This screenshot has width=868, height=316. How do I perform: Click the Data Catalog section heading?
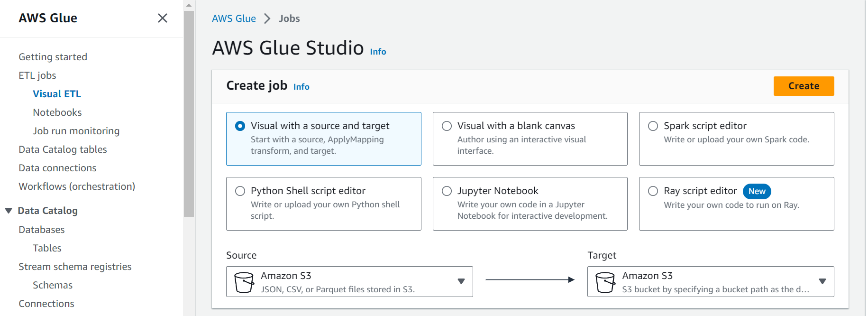click(47, 211)
